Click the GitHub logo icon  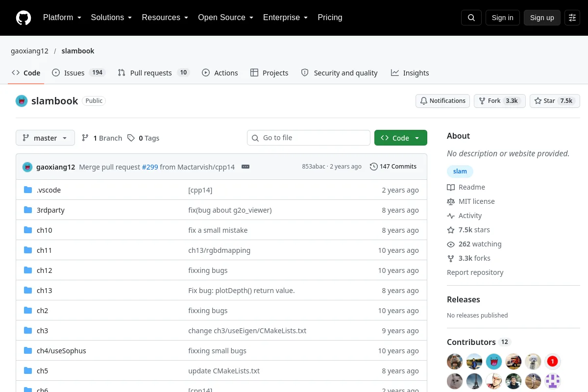[24, 18]
